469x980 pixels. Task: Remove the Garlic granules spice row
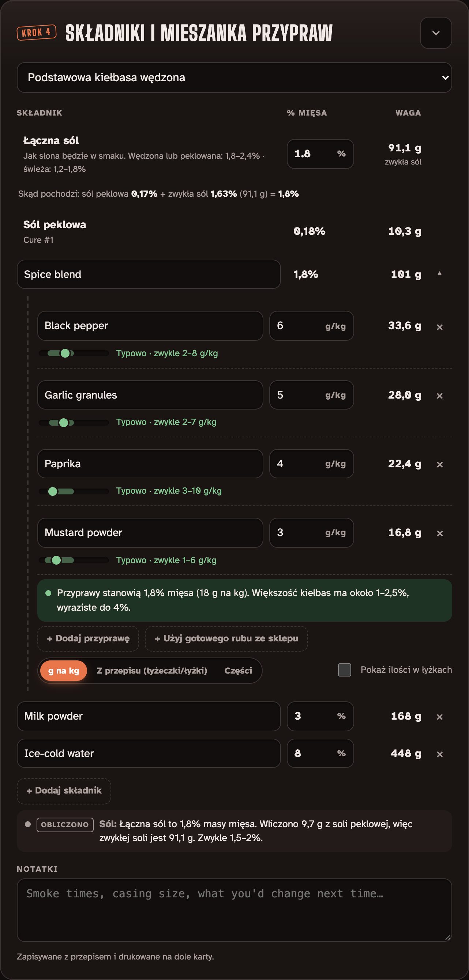pos(440,396)
